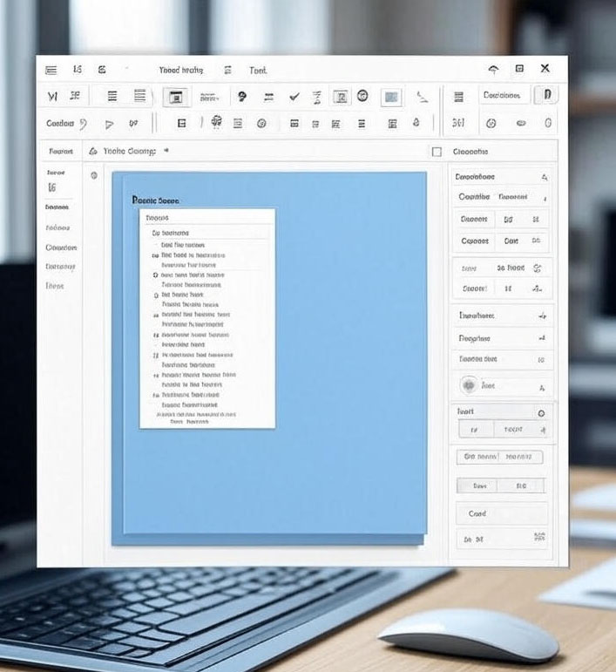Click the small circle icon left of the canvas
This screenshot has width=616, height=672.
coord(94,175)
